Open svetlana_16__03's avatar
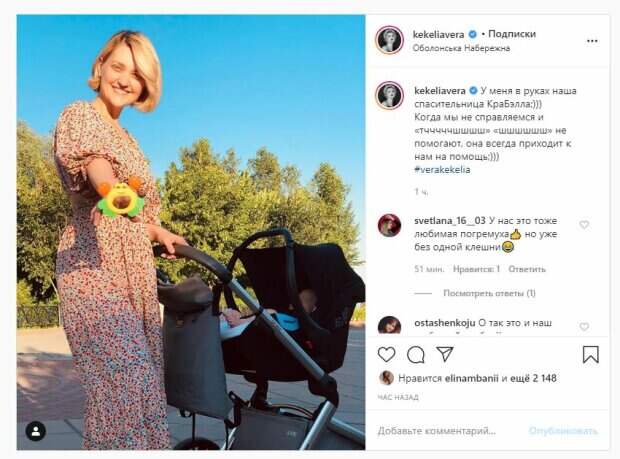Viewport: 620px width, 459px height. click(x=389, y=226)
